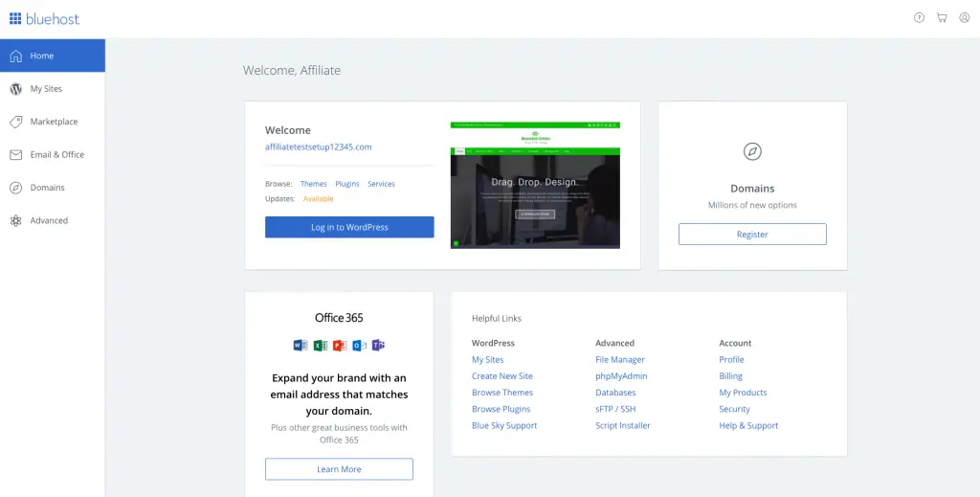Click the Outlook icon under Office 365
Viewport: 980px width, 497px height.
(360, 345)
